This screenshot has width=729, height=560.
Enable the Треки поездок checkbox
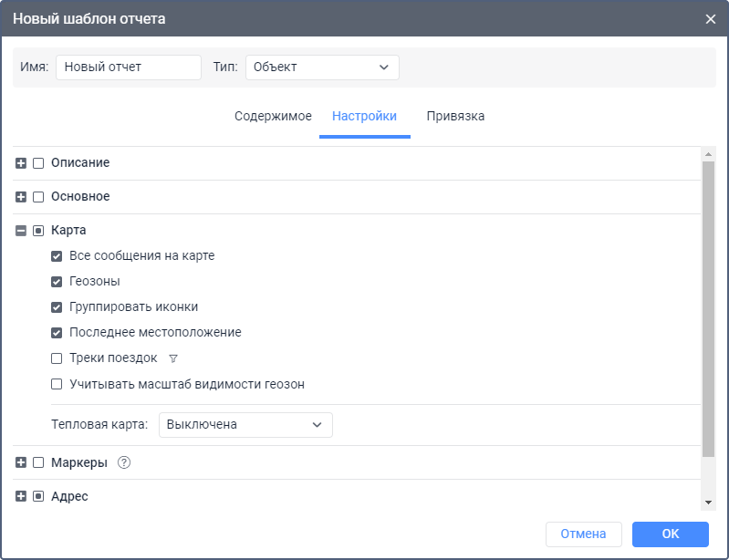[57, 358]
